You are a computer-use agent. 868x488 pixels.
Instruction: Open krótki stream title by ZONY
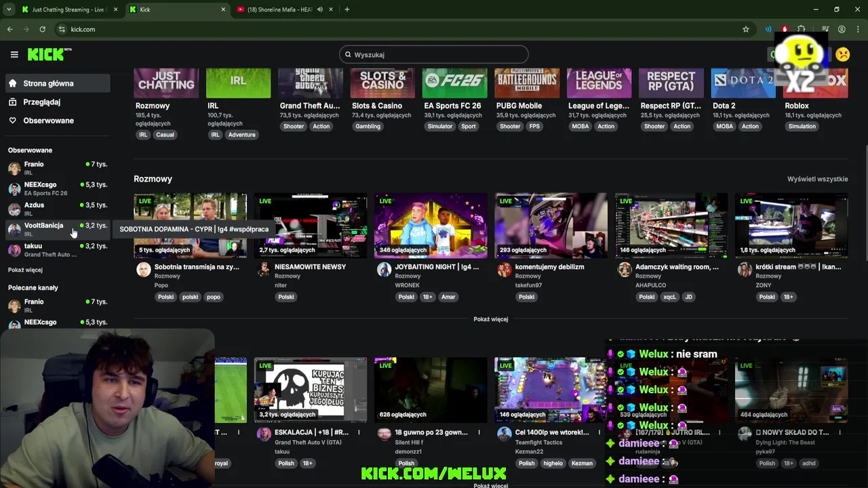(798, 267)
